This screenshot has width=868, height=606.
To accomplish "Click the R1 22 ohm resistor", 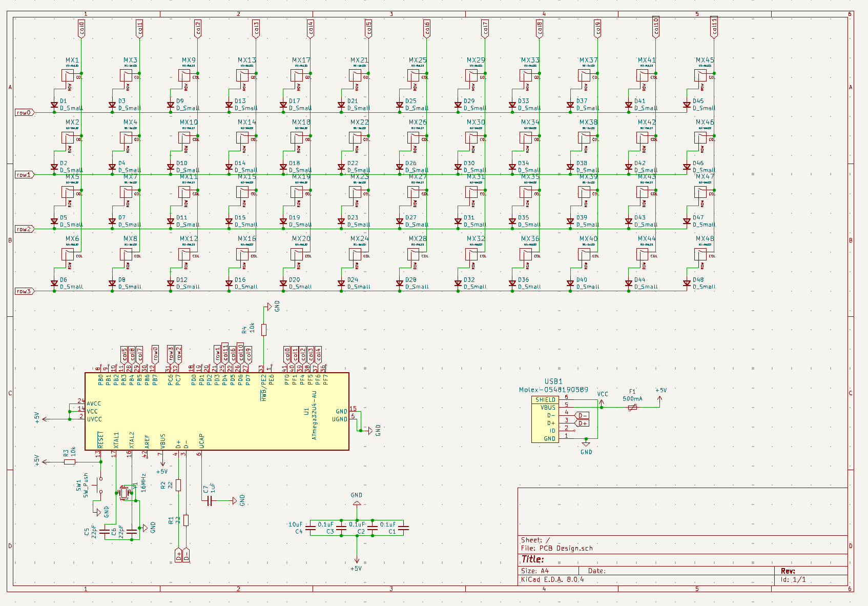I will tap(186, 520).
